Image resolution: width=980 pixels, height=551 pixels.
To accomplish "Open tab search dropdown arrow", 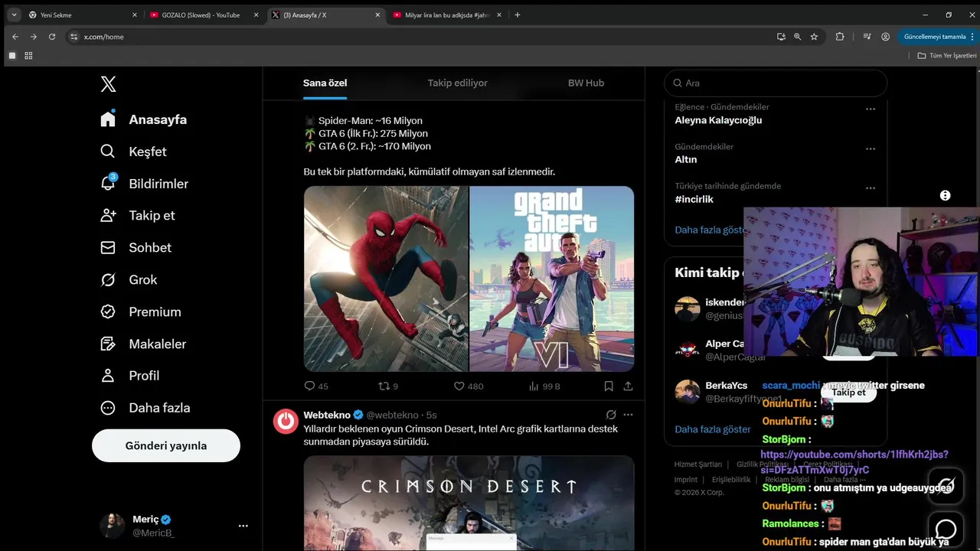I will pyautogui.click(x=14, y=15).
